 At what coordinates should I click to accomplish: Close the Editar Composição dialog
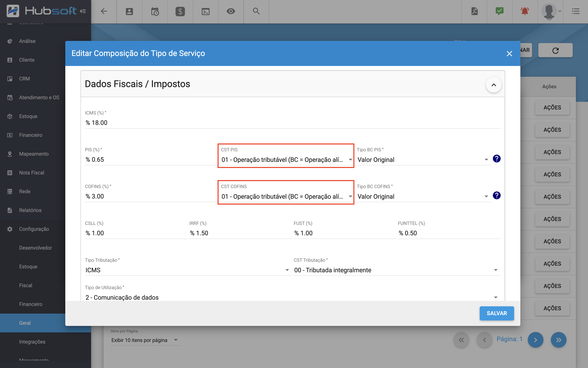pos(509,54)
